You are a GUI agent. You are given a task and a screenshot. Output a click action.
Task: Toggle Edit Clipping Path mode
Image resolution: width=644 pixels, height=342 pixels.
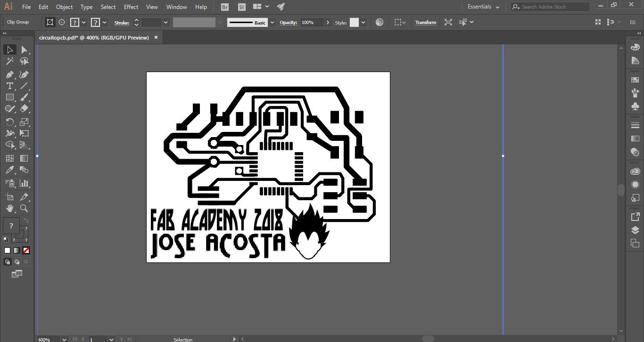click(x=50, y=23)
